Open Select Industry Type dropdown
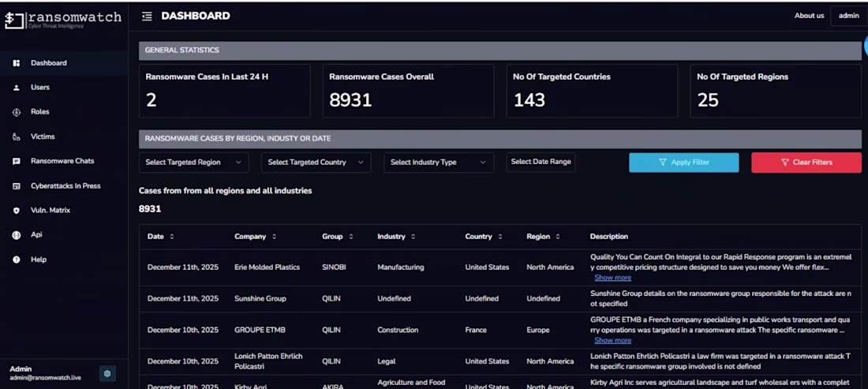 click(x=439, y=163)
